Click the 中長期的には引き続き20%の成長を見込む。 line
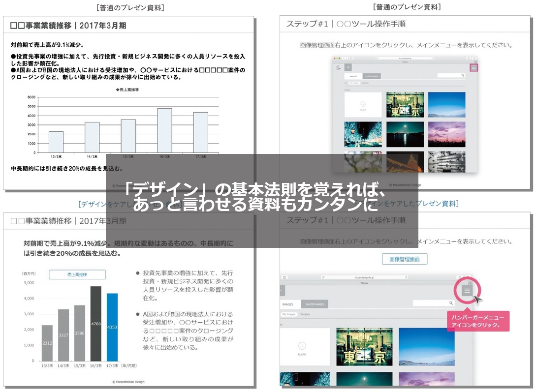537x392 pixels. (67, 168)
